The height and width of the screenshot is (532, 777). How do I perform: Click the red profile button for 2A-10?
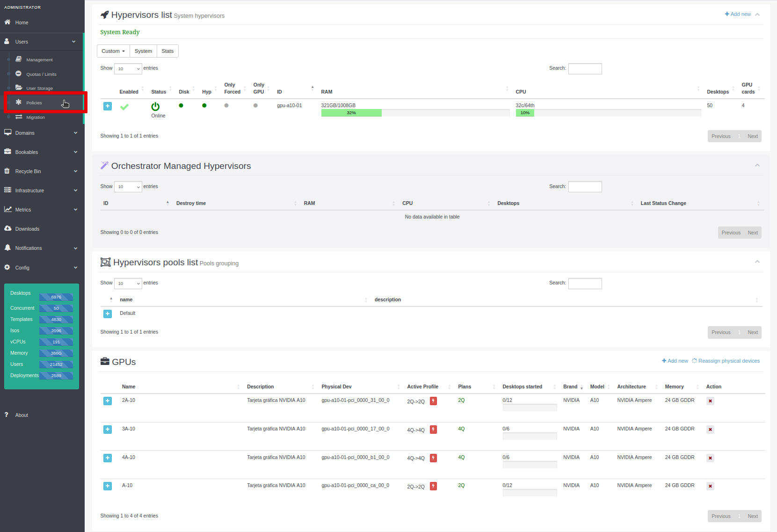(x=433, y=401)
